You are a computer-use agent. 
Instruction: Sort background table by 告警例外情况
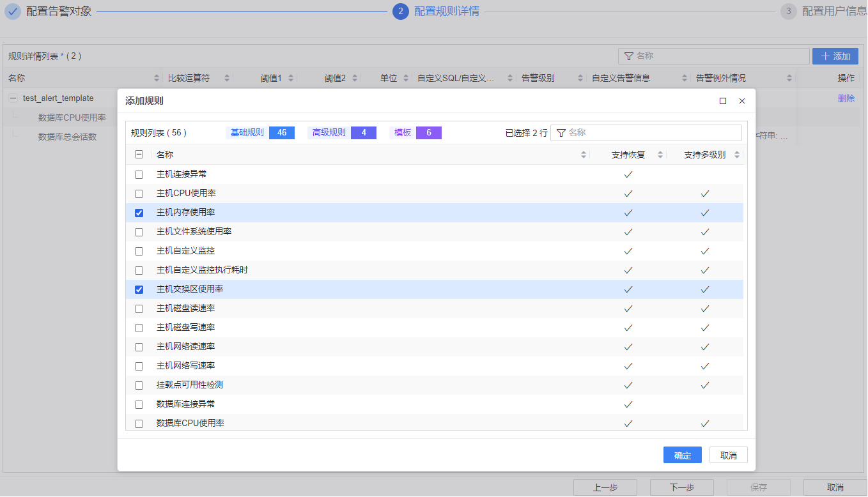(790, 78)
